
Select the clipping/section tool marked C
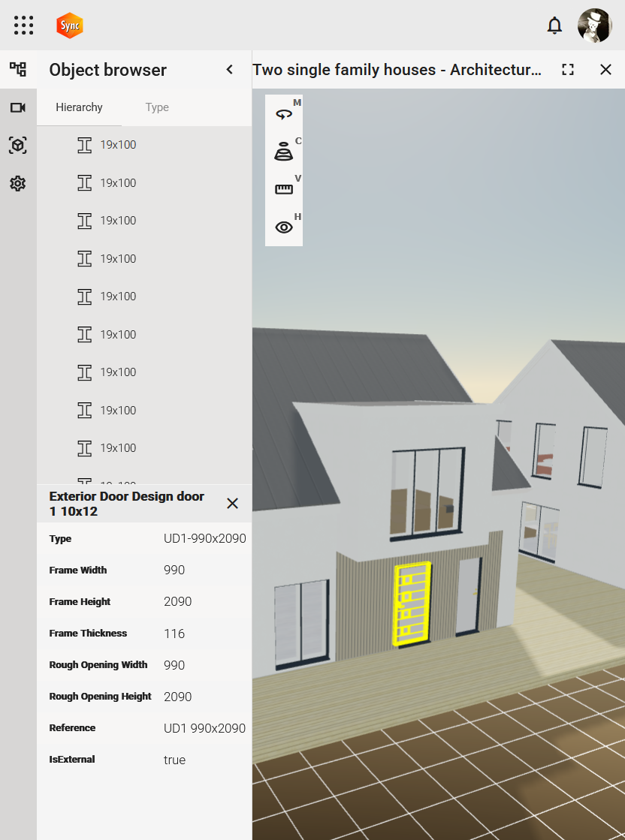284,152
